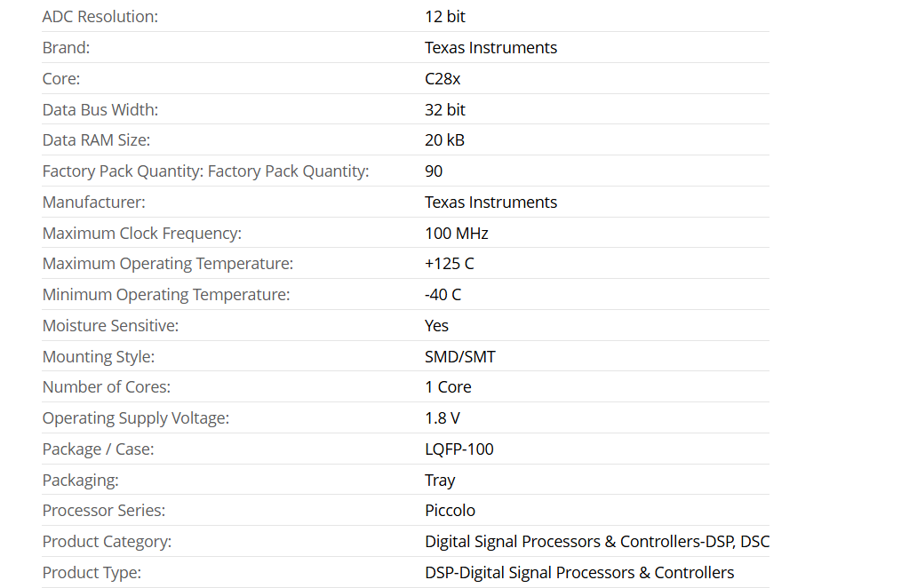
Task: Click 'Texas Instruments' in the Manufacturer row
Action: (490, 203)
